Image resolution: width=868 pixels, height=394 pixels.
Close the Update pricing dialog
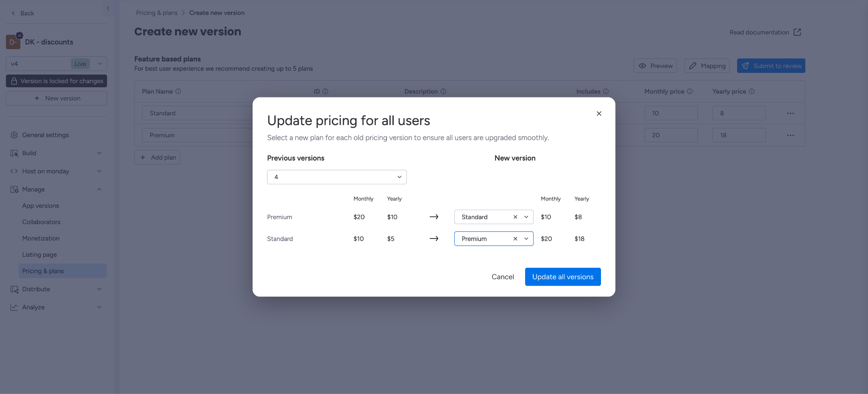pos(599,114)
